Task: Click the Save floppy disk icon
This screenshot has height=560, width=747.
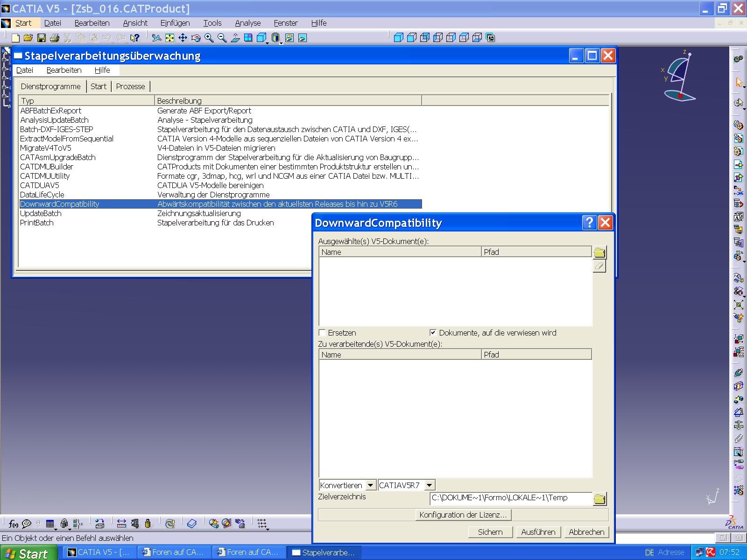Action: click(41, 38)
